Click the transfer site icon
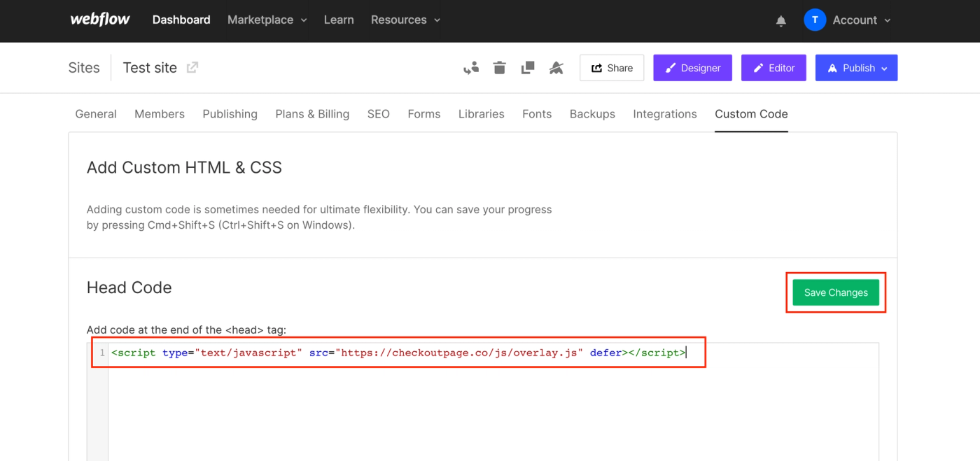 [x=471, y=68]
